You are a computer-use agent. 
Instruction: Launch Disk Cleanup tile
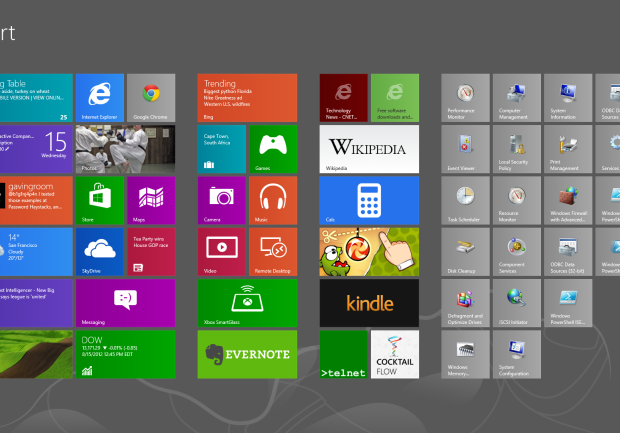point(465,251)
